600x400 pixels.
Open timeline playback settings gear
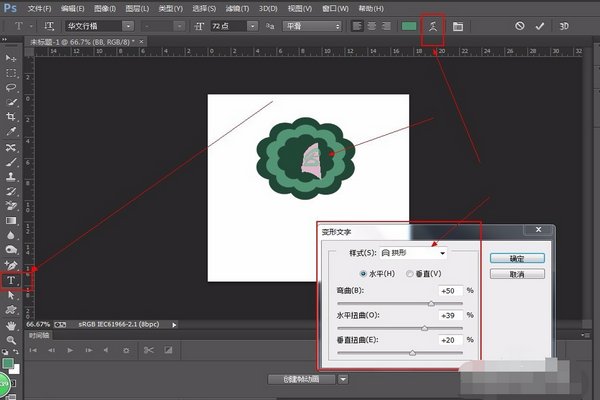[x=126, y=350]
